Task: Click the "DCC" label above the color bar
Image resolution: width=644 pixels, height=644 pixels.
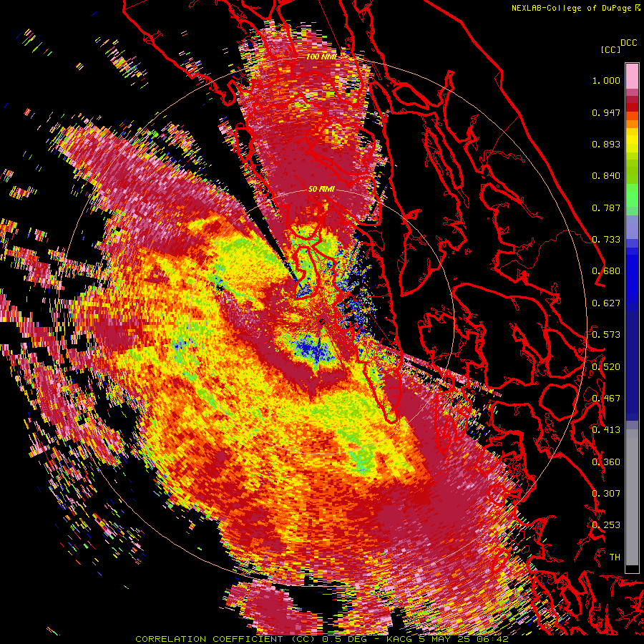Action: 629,43
